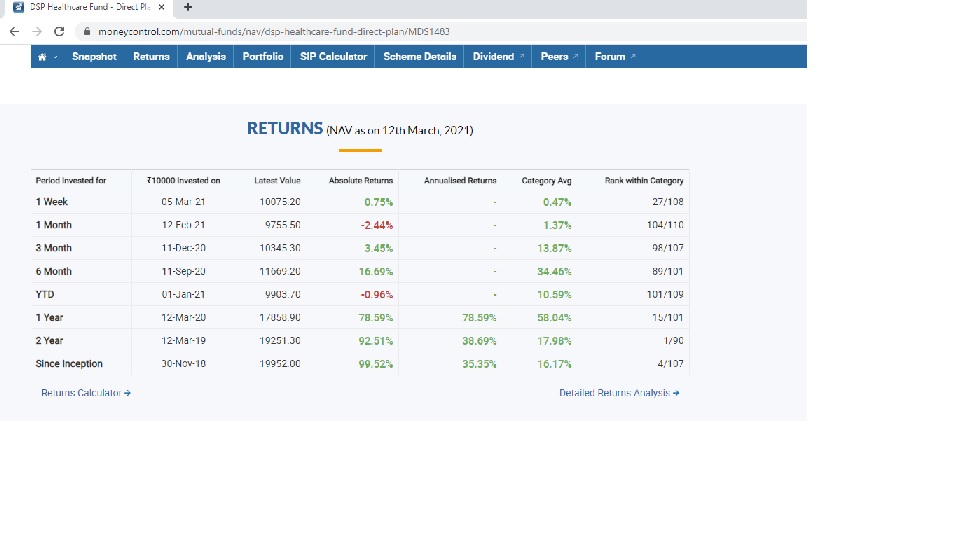
Task: Reload the page with refresh icon
Action: (59, 32)
